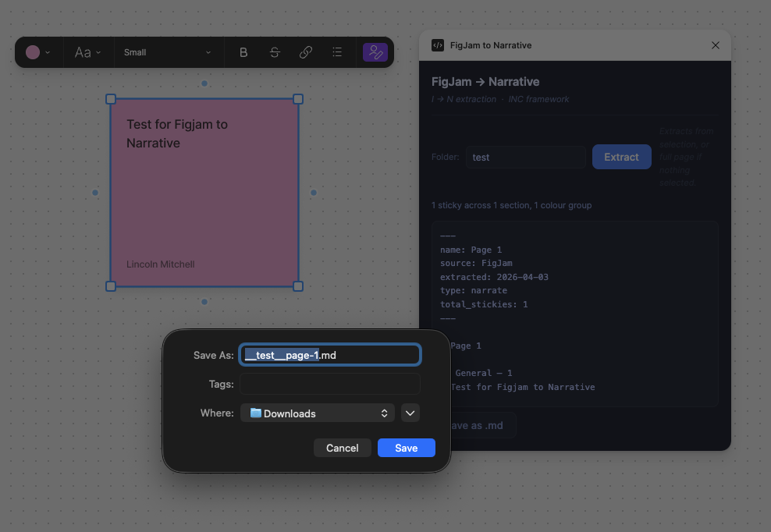Open the Where Downloads location popup
Screen dimensions: 771x532
point(318,413)
